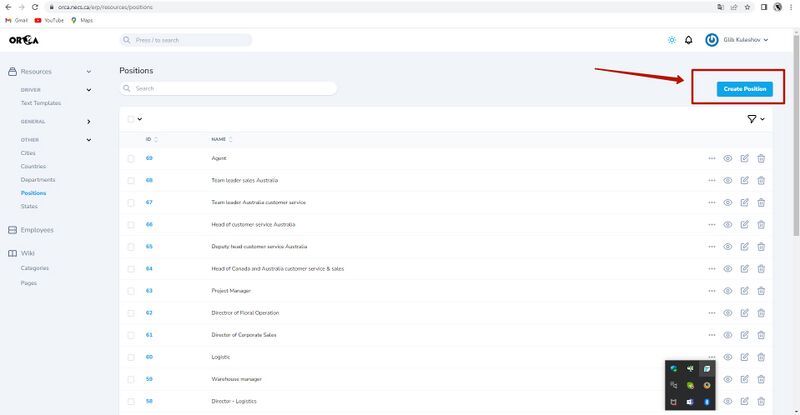
Task: Edit Deputy head customer service Australia
Action: pos(744,247)
